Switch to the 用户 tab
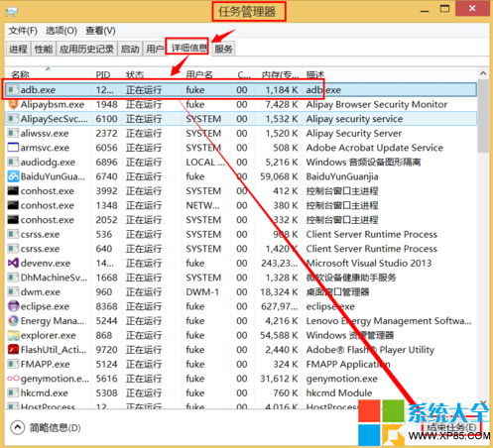The height and width of the screenshot is (448, 493). click(155, 49)
